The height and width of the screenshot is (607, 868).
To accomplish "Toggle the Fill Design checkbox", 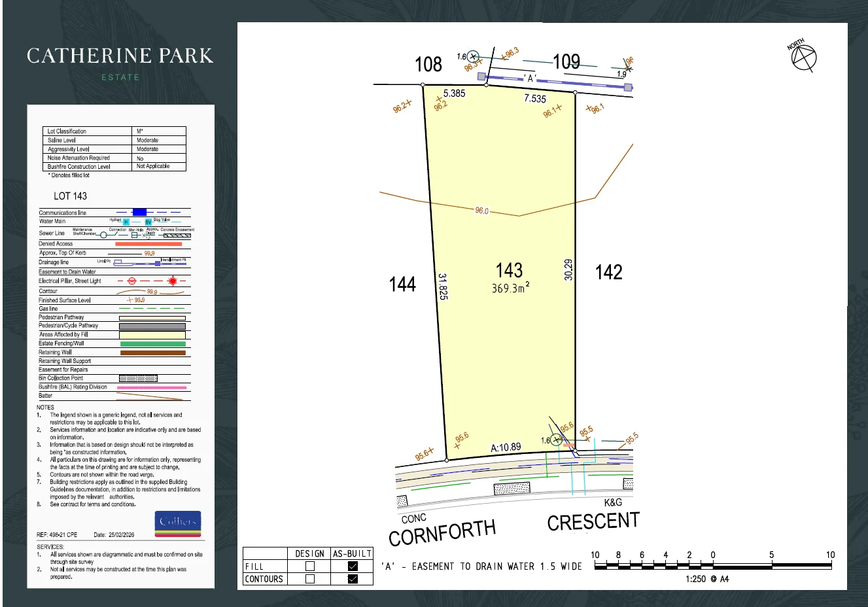I will pyautogui.click(x=310, y=566).
